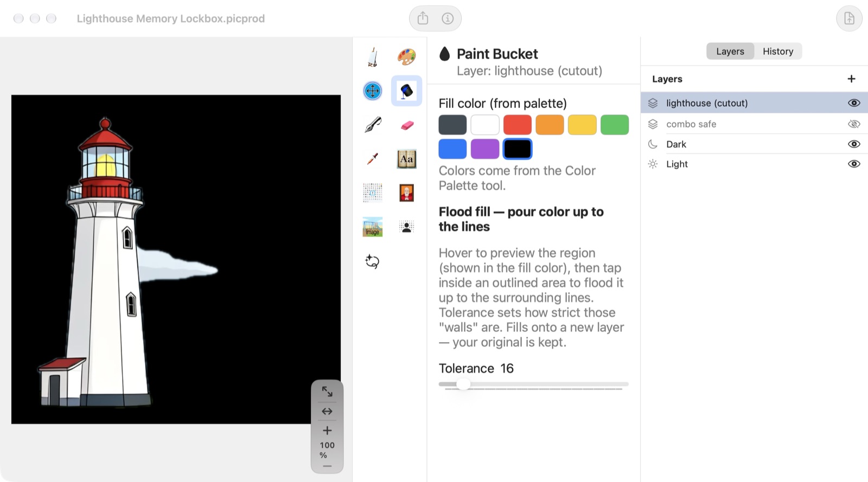The height and width of the screenshot is (482, 868).
Task: Zoom in with the plus button
Action: pos(327,430)
